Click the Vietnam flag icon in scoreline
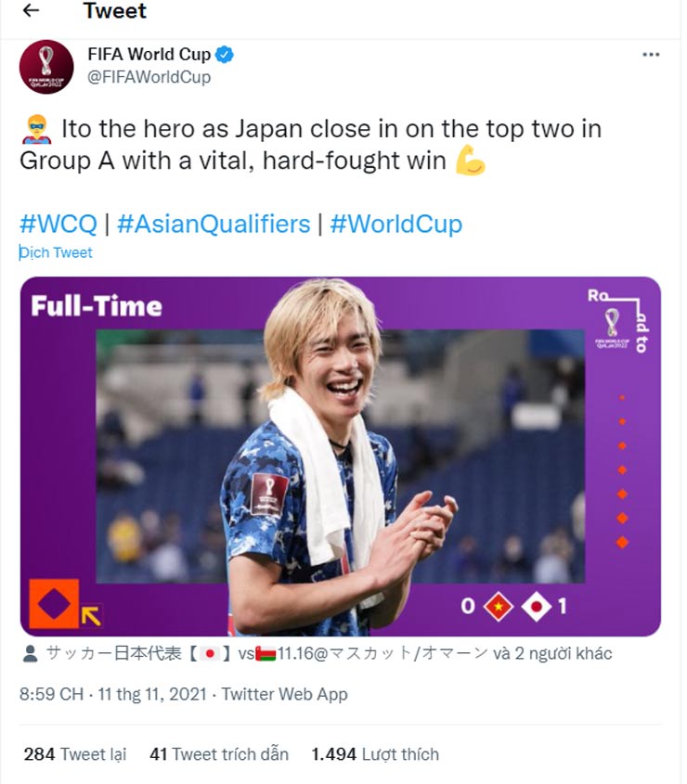Image resolution: width=687 pixels, height=784 pixels. point(499,606)
